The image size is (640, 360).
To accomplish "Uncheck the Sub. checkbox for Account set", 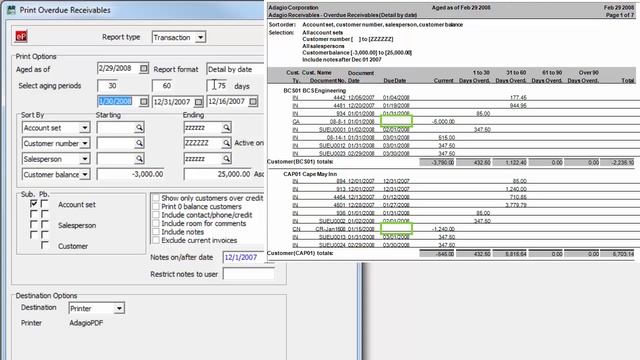I will pyautogui.click(x=34, y=204).
